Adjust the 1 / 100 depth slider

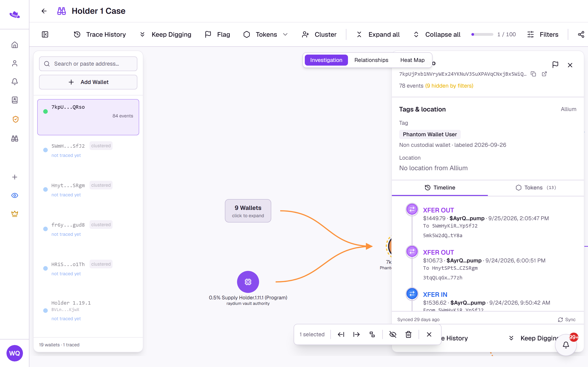pyautogui.click(x=482, y=34)
